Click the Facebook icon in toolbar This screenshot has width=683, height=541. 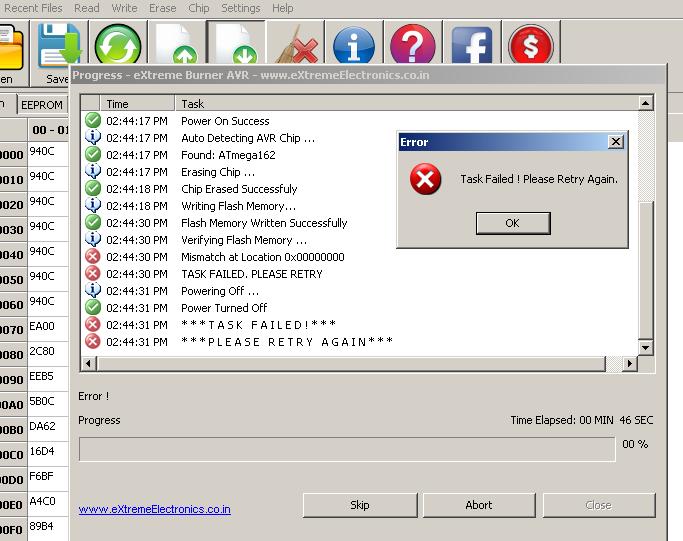click(x=472, y=45)
